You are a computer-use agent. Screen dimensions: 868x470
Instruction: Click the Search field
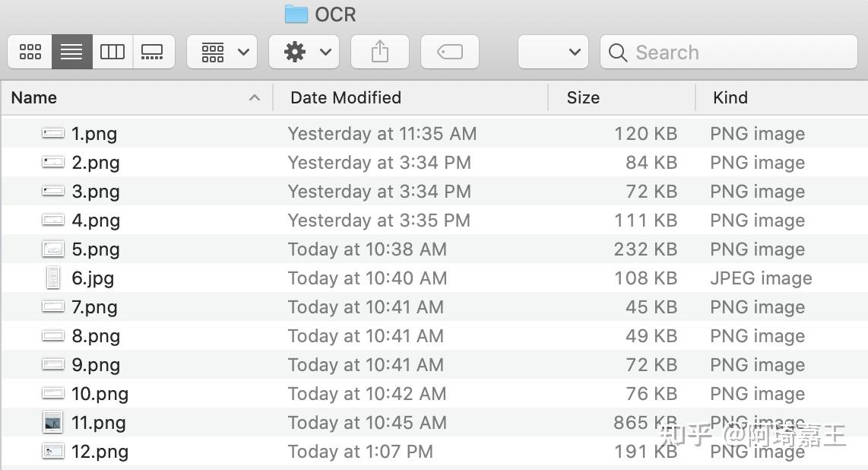(730, 52)
